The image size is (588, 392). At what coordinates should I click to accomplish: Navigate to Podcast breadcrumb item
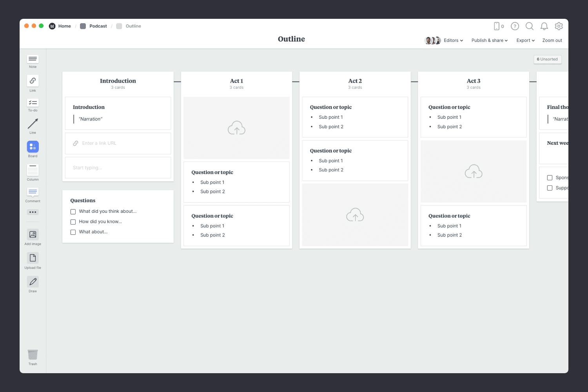98,26
